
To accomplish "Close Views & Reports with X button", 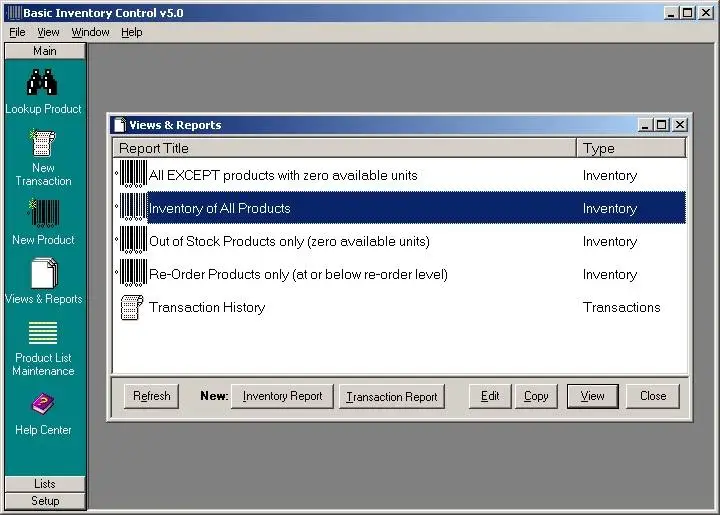I will click(x=680, y=125).
